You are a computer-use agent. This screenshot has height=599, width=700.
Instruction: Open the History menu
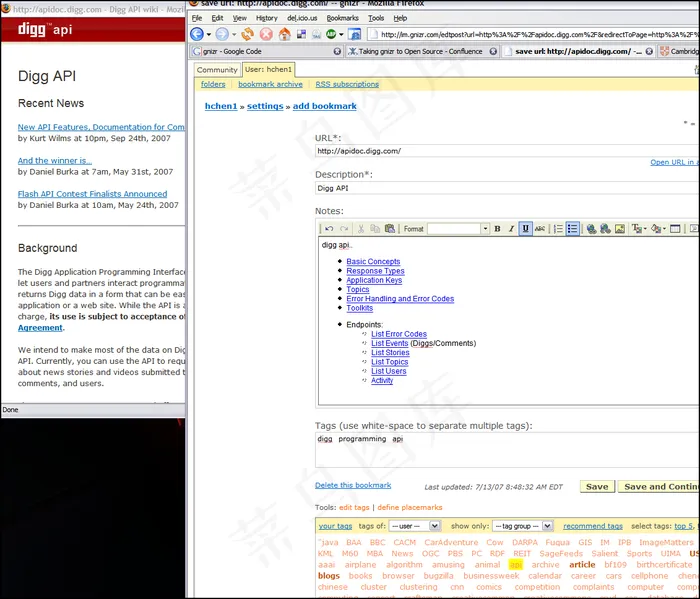(267, 18)
